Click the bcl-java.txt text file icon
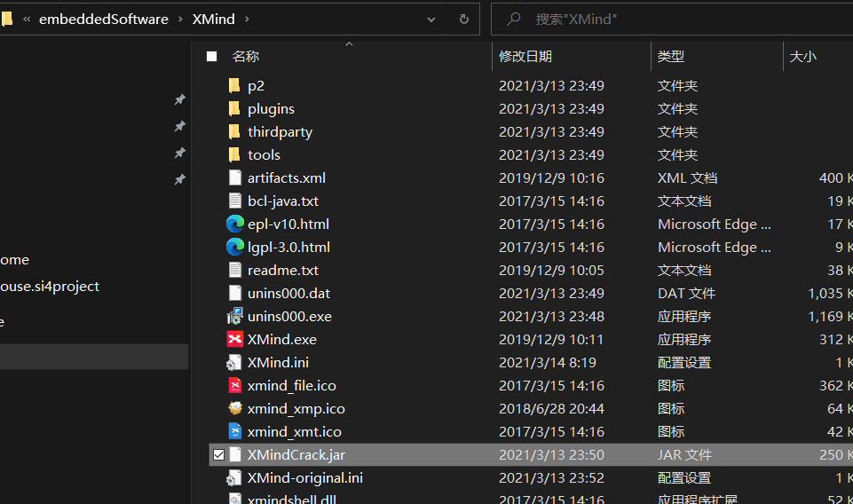 coord(235,201)
